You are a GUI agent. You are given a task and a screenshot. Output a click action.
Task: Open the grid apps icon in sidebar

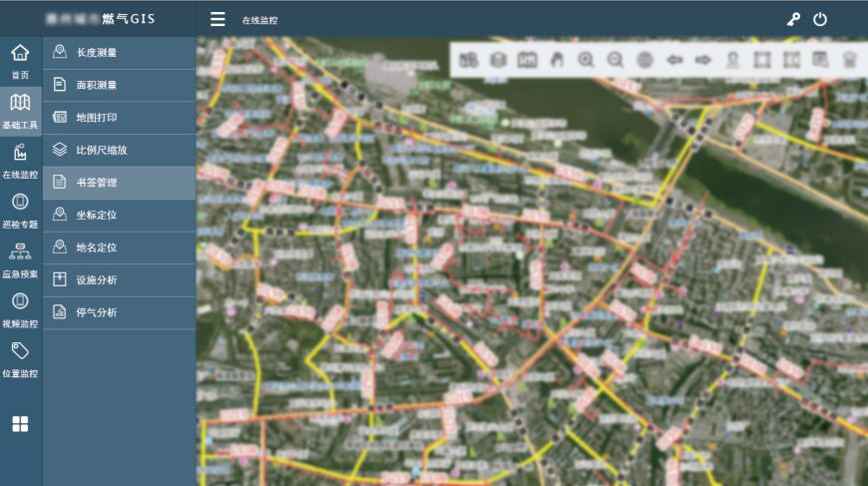[x=20, y=424]
